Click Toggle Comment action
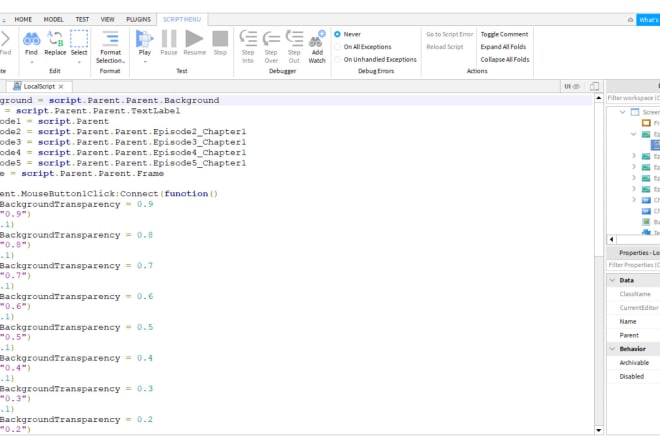The image size is (660, 440). [504, 34]
